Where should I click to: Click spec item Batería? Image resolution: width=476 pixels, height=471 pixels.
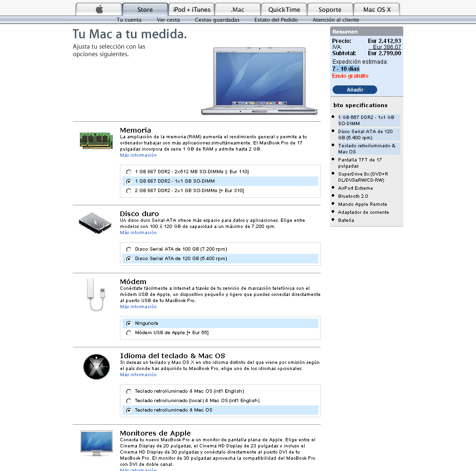pos(346,220)
